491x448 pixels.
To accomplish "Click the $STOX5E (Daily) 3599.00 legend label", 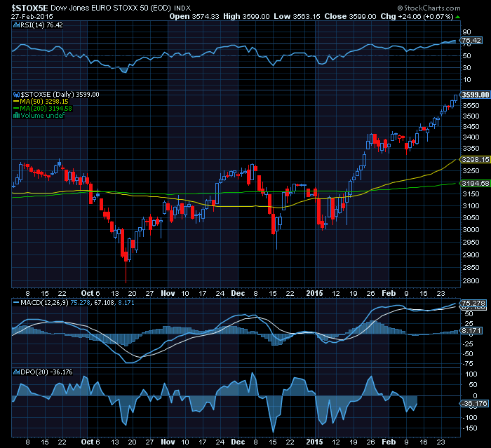I will (60, 95).
